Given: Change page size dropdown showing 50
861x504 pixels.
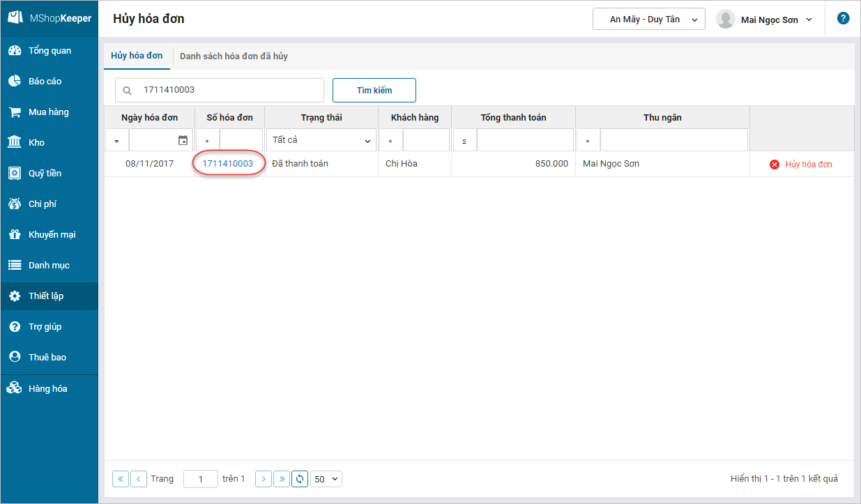Looking at the screenshot, I should point(326,479).
